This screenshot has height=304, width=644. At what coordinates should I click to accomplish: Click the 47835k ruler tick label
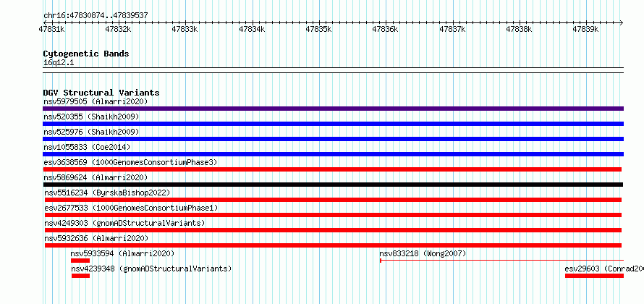[318, 29]
